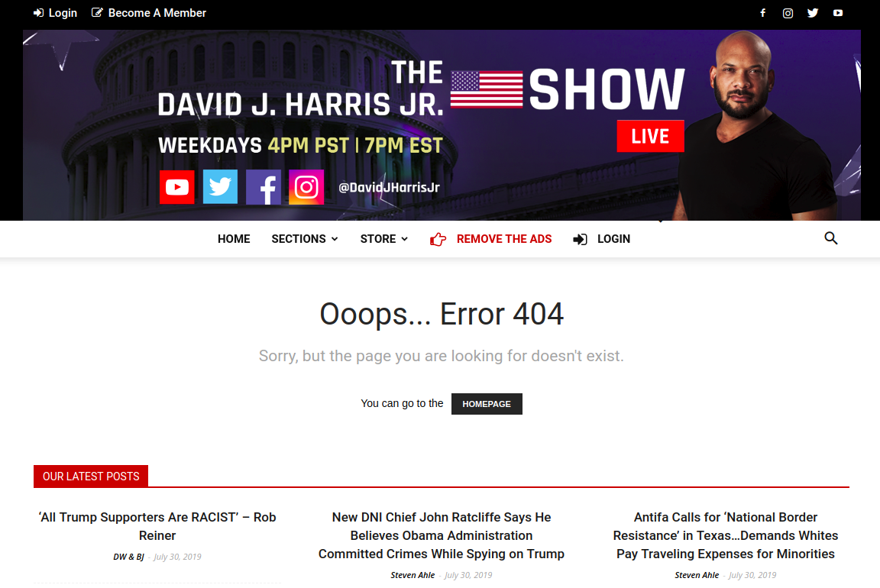The width and height of the screenshot is (880, 588).
Task: Click the STORE chevron arrow
Action: pos(404,239)
